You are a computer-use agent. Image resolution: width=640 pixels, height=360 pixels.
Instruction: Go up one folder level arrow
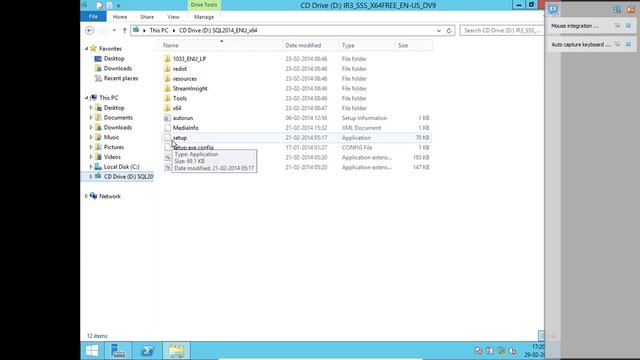124,31
